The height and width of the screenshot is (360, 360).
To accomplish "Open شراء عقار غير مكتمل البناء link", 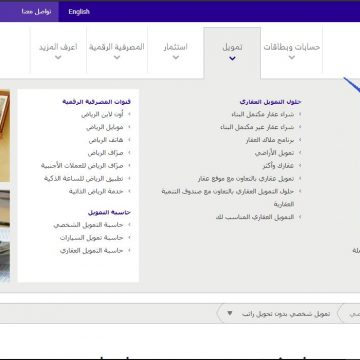I will pyautogui.click(x=257, y=127).
